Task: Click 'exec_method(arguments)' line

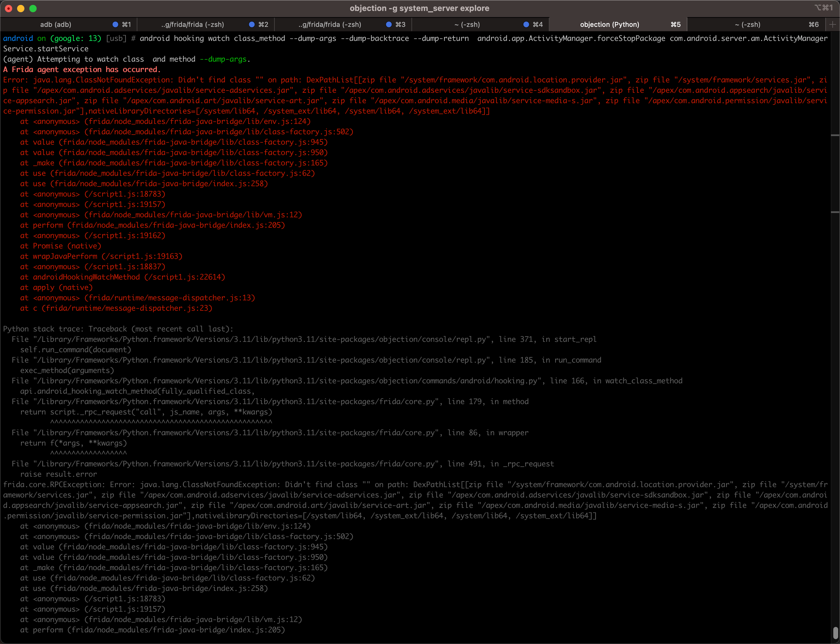Action: tap(67, 370)
